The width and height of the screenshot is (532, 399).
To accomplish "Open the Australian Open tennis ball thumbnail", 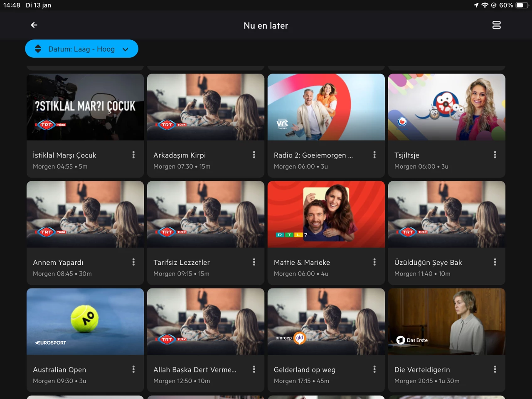I will [x=85, y=322].
